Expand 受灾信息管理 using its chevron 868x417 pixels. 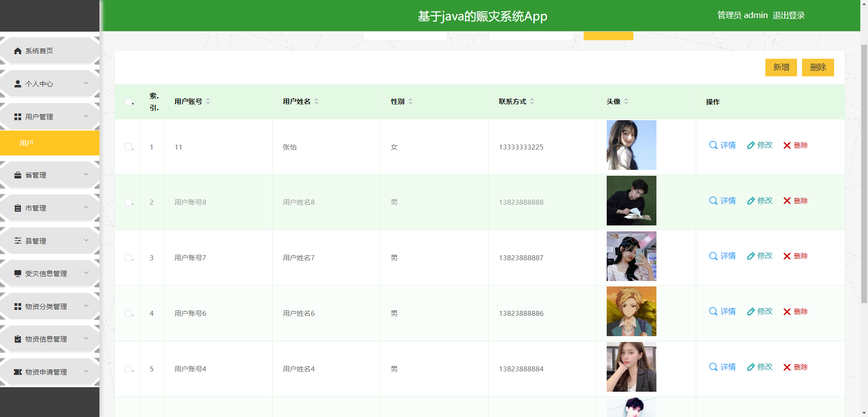(x=86, y=273)
